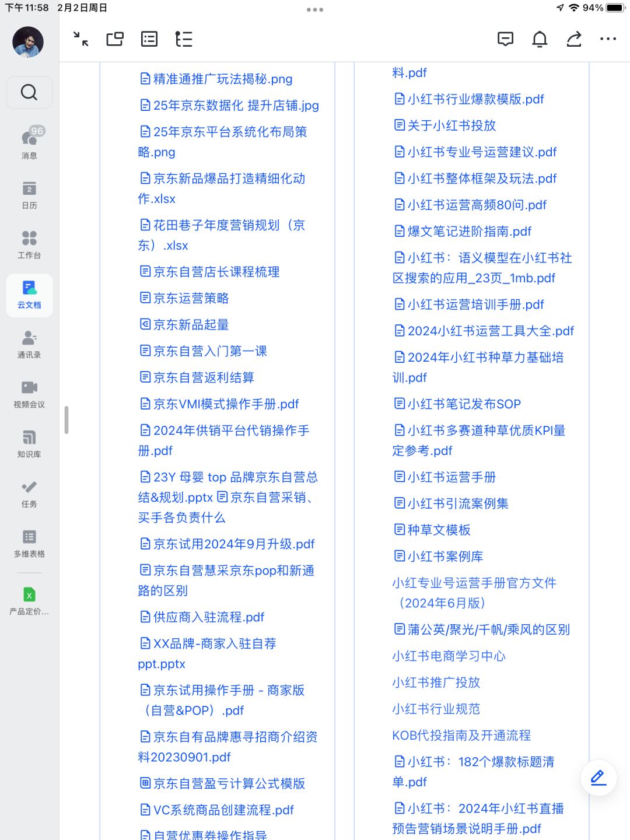Image resolution: width=630 pixels, height=840 pixels.
Task: Exit full screen with collapse arrows icon
Action: (81, 39)
